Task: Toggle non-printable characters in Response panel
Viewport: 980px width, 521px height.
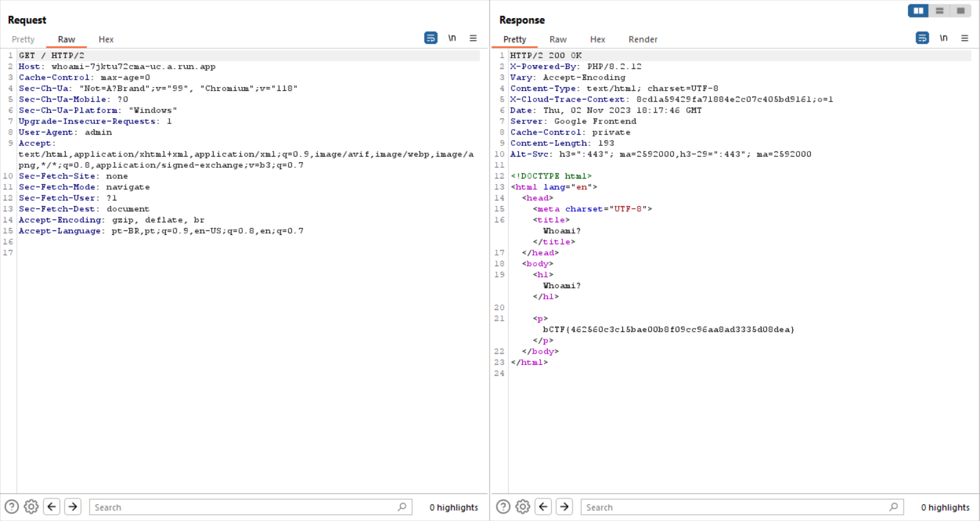Action: click(944, 38)
